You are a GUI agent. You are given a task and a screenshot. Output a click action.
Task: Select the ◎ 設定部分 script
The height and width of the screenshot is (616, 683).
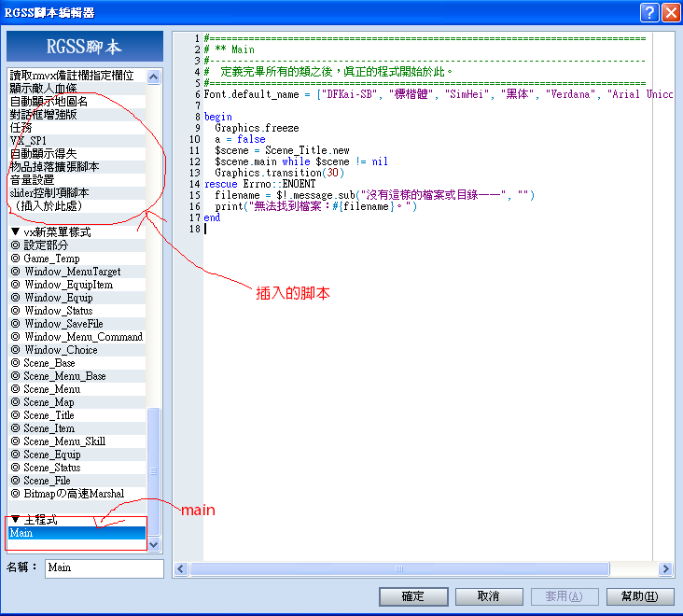(77, 245)
